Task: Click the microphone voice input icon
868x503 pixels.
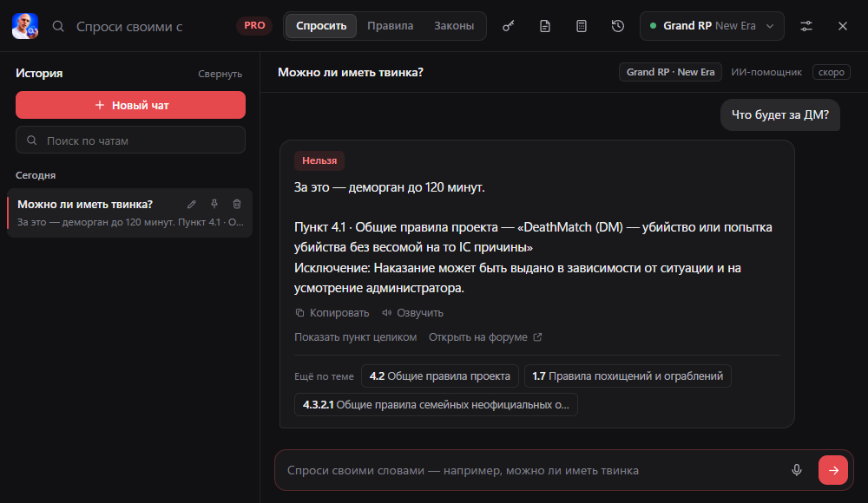Action: (797, 470)
